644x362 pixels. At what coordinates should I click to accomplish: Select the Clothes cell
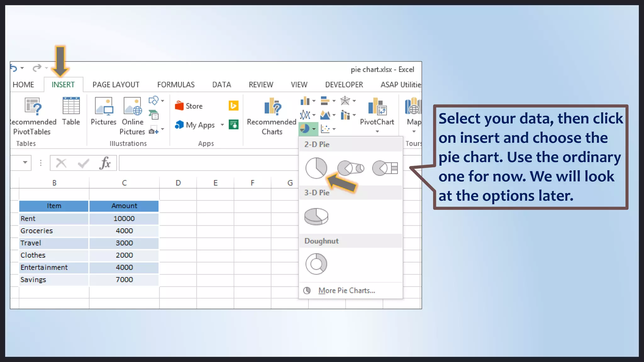(54, 255)
